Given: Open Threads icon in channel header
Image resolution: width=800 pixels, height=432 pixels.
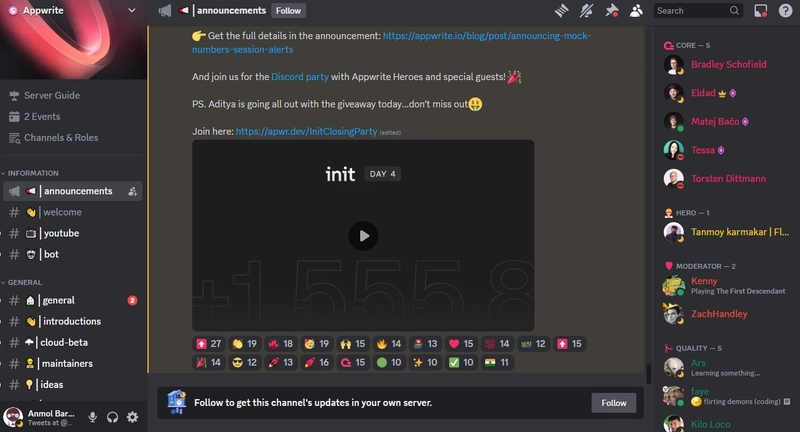Looking at the screenshot, I should point(562,10).
